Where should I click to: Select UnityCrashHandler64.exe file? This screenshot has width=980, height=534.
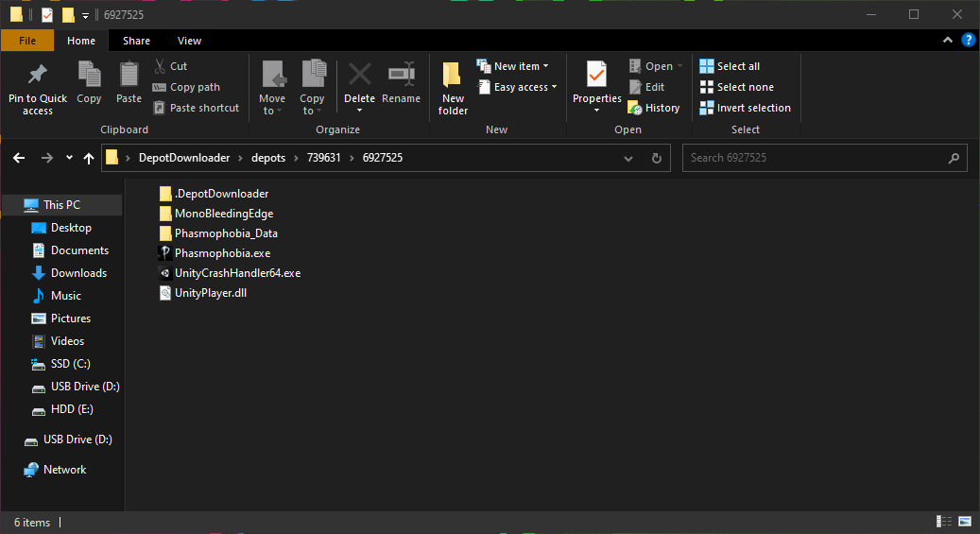(x=230, y=273)
